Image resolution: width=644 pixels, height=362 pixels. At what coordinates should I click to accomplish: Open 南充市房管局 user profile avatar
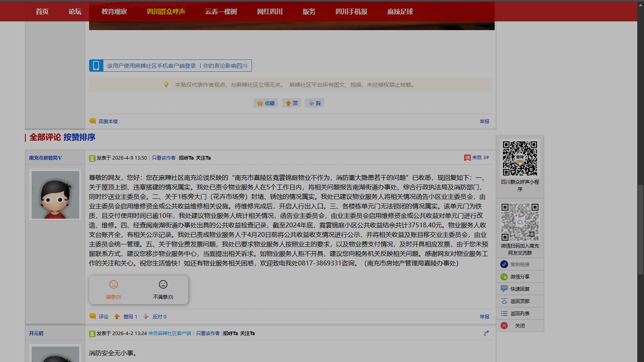pyautogui.click(x=55, y=195)
